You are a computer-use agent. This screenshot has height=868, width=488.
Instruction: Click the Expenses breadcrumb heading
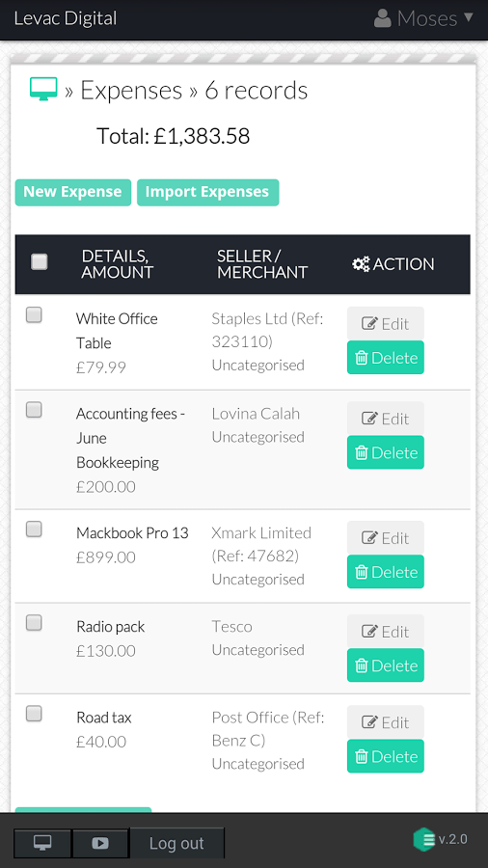[131, 90]
